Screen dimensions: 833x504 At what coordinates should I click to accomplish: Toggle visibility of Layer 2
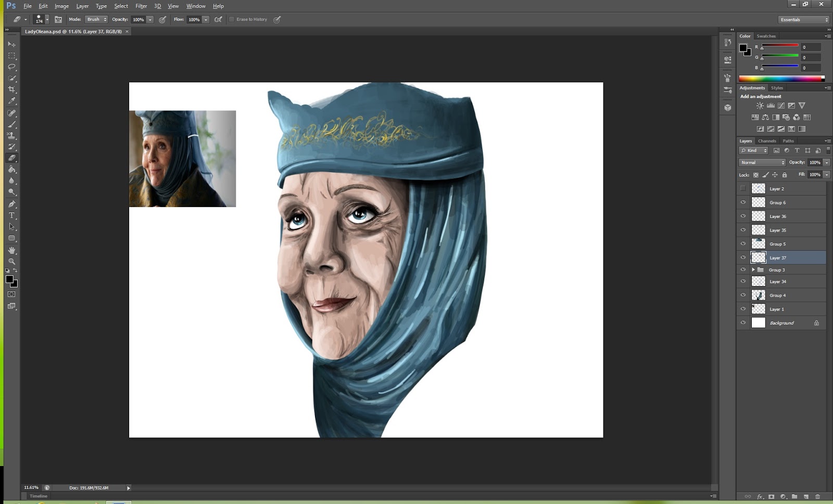743,188
